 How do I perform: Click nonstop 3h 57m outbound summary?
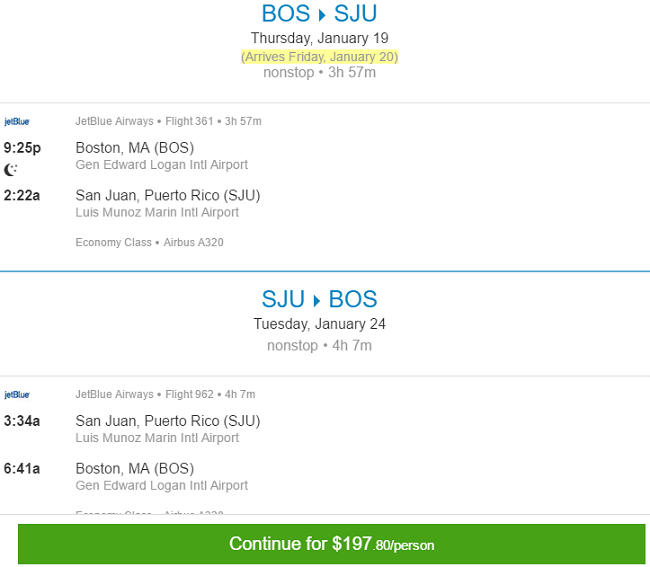[x=319, y=73]
